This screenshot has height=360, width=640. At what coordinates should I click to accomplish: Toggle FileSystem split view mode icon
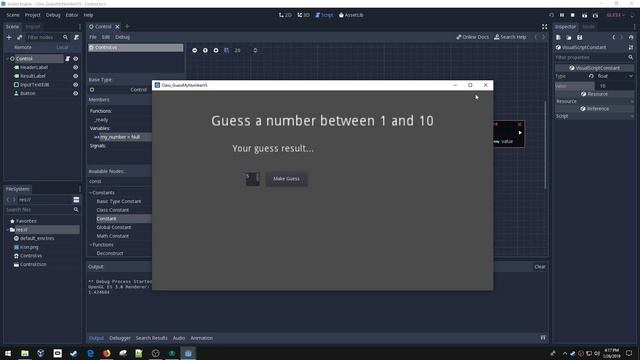[76, 200]
